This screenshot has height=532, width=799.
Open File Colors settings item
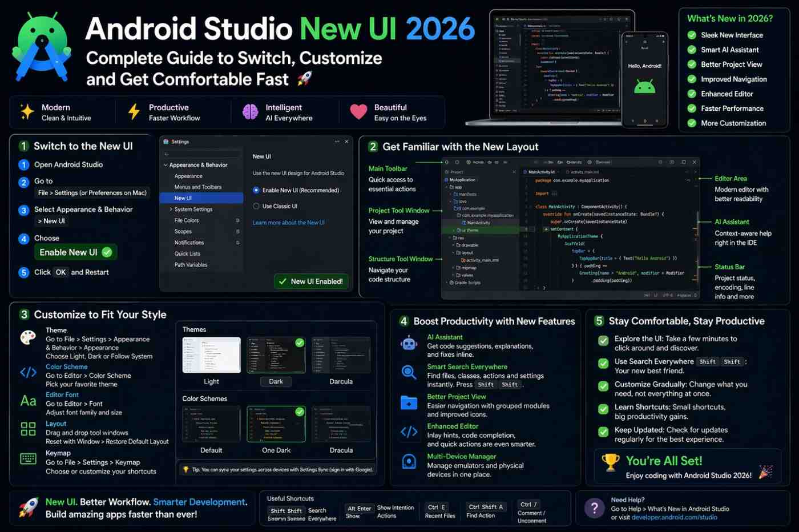click(x=187, y=220)
